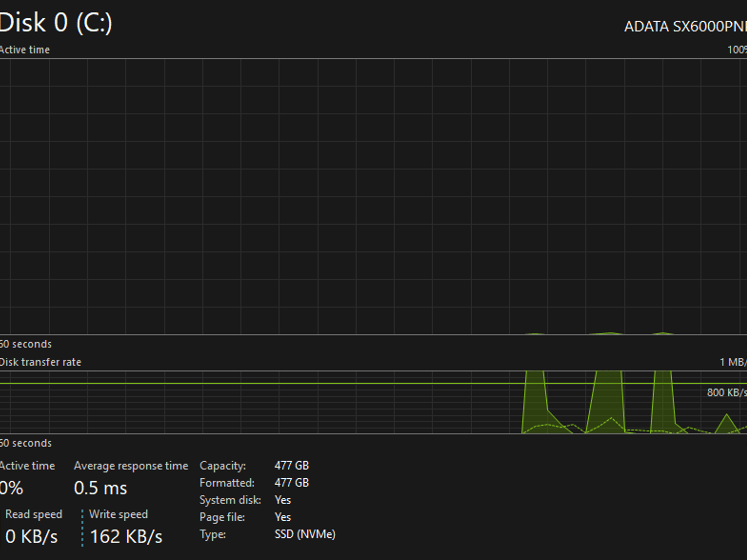Click the Page file Yes value

click(x=283, y=517)
